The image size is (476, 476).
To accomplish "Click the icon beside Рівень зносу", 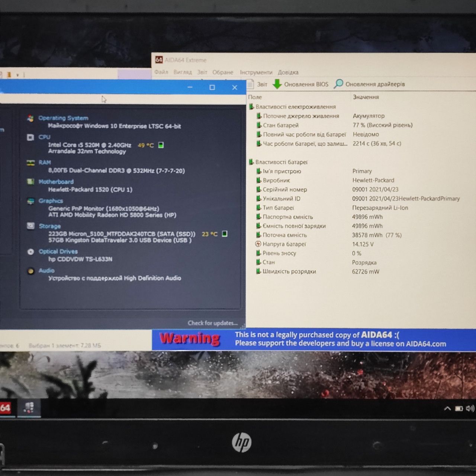I will coord(259,253).
